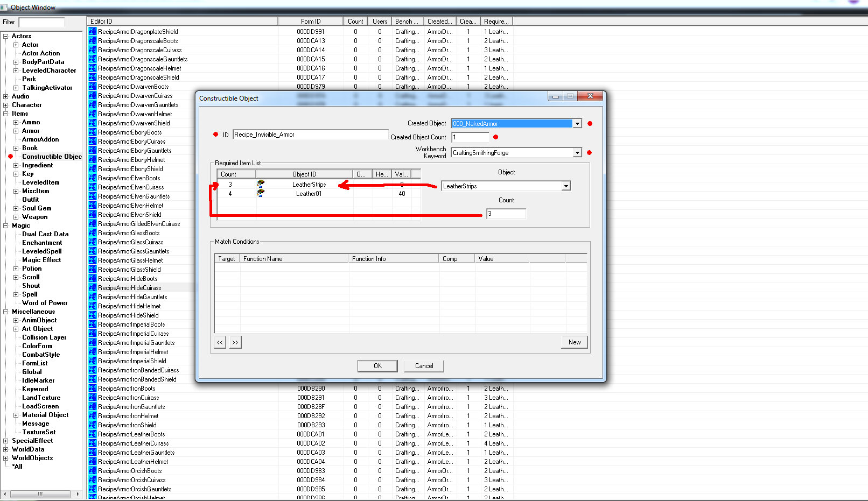Click the Filter text field
The width and height of the screenshot is (868, 501).
coord(41,22)
